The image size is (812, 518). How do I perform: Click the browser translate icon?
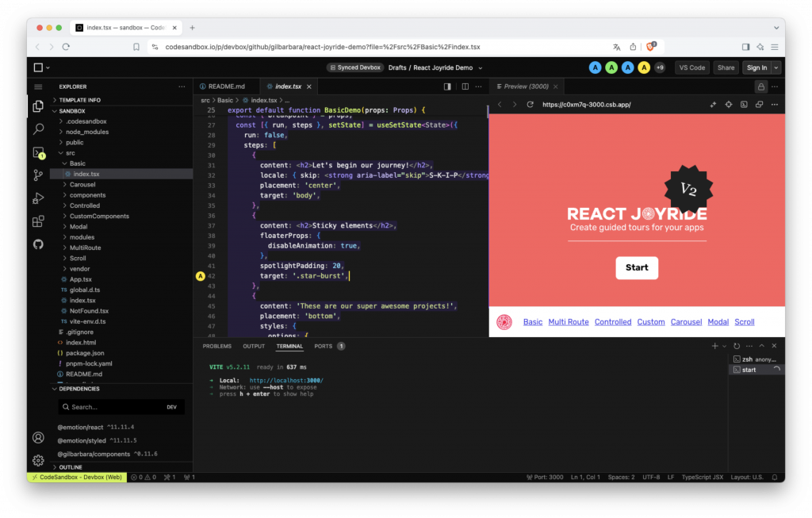[617, 47]
